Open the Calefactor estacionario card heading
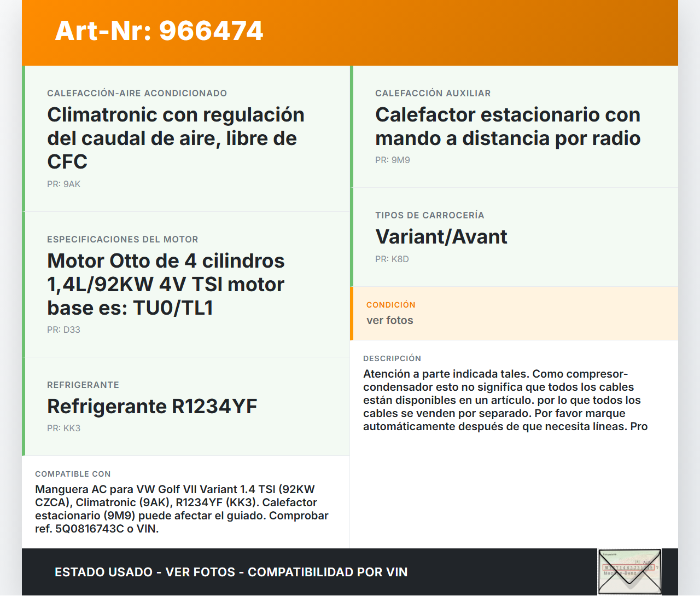Viewport: 700px width, 596px height. coord(507,126)
